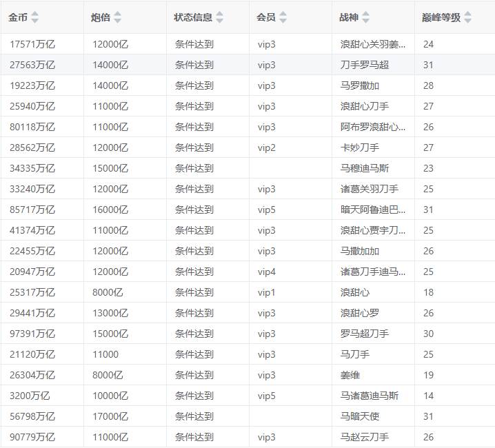Click the 巅峰等级 header text
The image size is (495, 448).
tap(441, 17)
